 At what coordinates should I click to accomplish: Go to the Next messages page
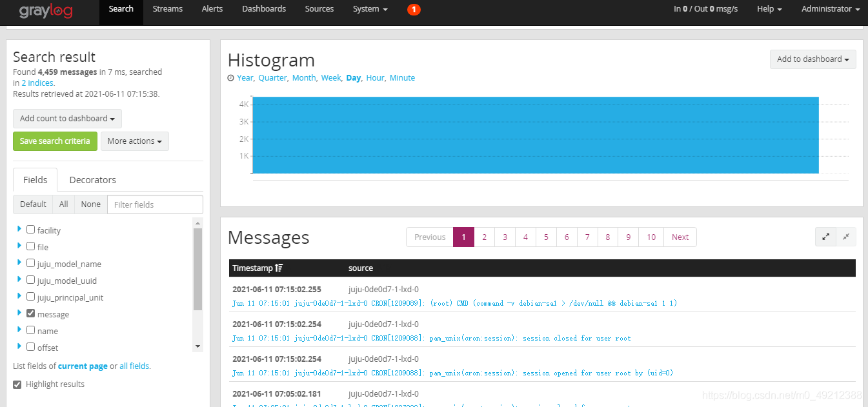click(680, 237)
